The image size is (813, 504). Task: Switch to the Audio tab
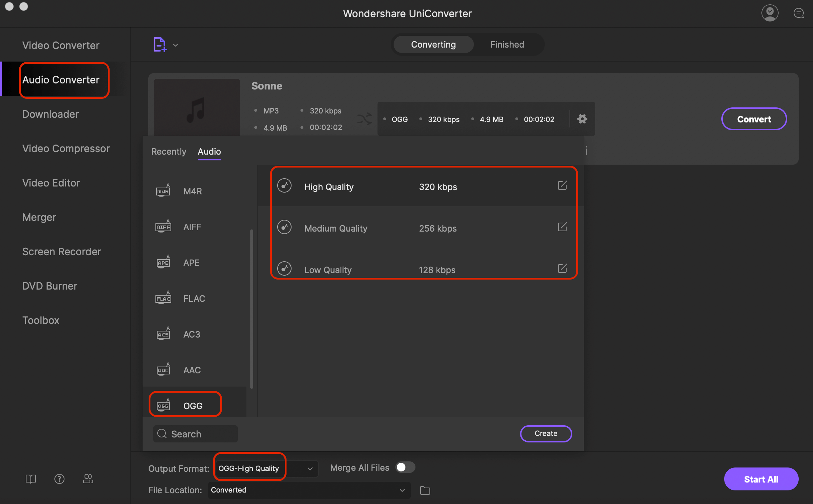point(208,151)
